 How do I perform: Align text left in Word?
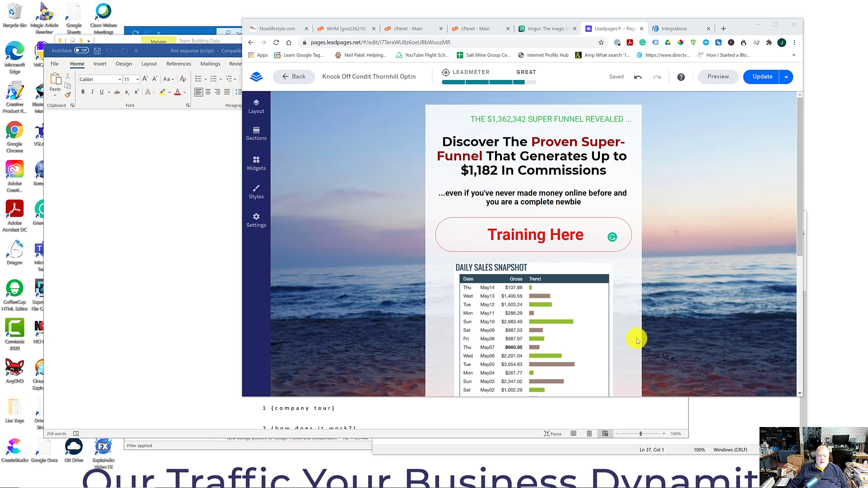click(198, 92)
